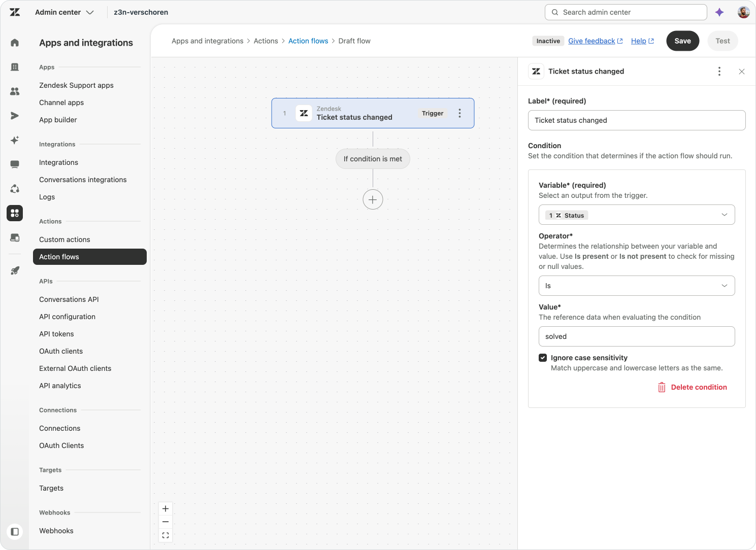Open the People icon in left rail
The image size is (756, 550).
click(15, 91)
